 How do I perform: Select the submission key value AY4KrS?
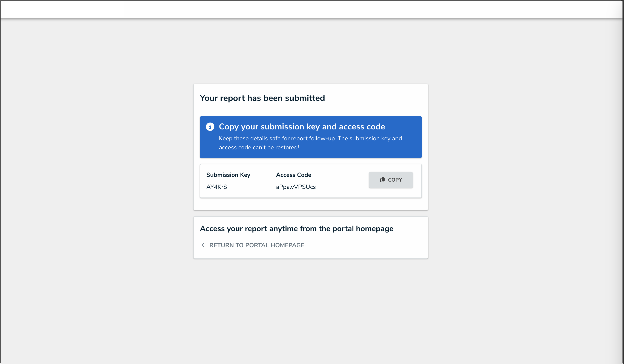pos(217,187)
